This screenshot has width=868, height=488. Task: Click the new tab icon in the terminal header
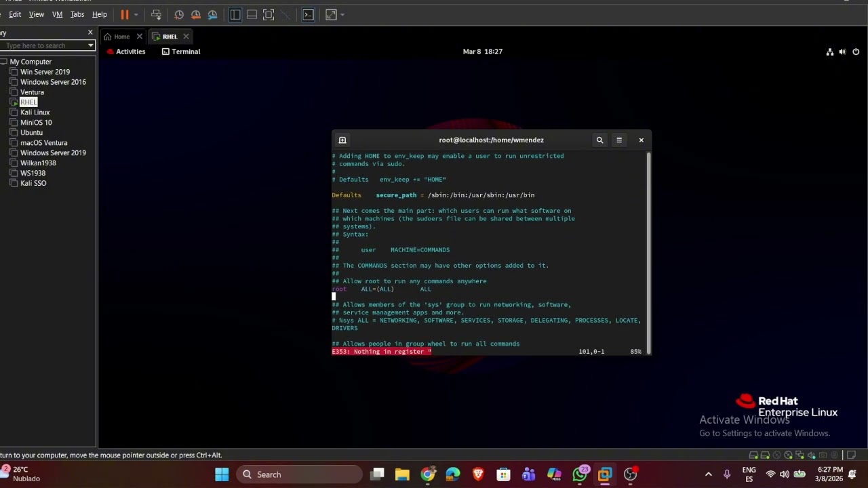tap(342, 140)
